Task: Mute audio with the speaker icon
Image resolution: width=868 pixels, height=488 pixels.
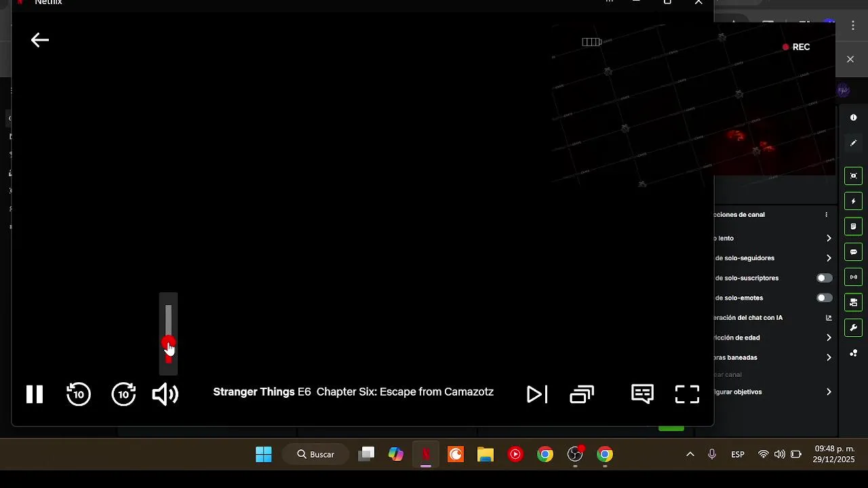Action: pos(165,394)
